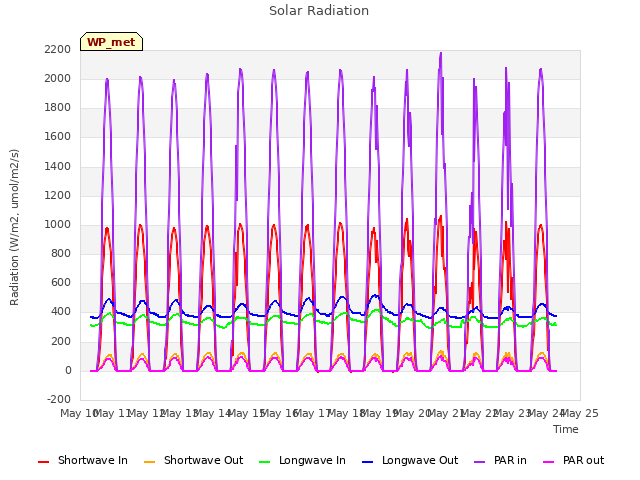Click the May 17 x-axis tick label
This screenshot has height=480, width=640.
pos(313,413)
